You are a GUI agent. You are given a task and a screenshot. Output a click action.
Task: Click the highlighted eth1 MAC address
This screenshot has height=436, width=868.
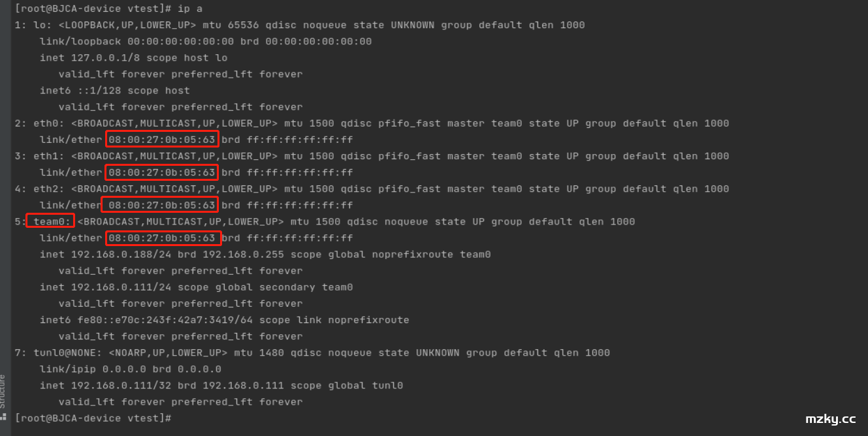(161, 172)
